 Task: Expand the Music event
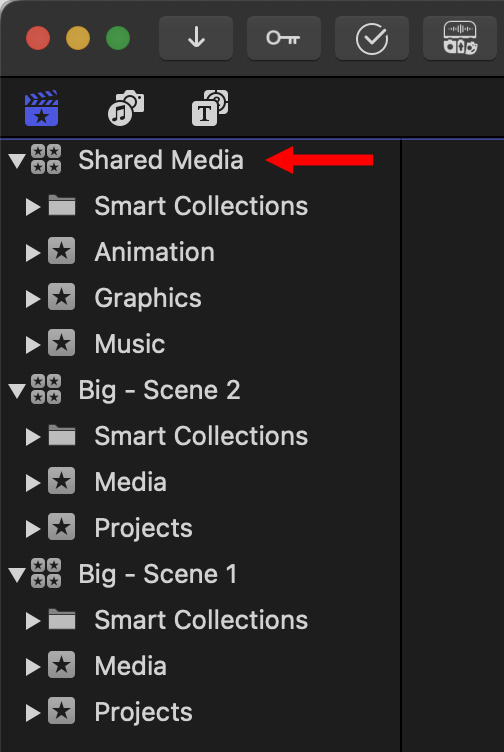(x=33, y=344)
